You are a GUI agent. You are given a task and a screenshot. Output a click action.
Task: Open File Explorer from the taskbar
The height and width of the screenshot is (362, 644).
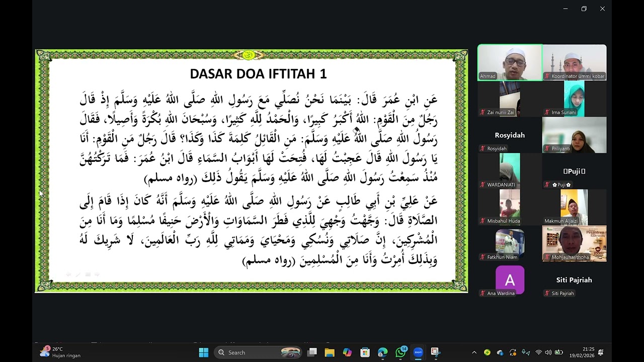click(x=330, y=352)
